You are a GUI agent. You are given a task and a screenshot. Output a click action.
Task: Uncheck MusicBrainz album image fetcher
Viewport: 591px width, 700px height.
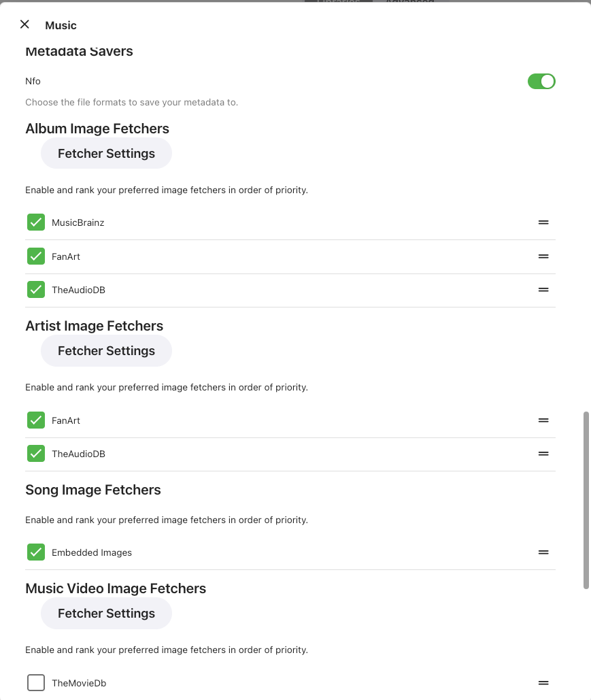[36, 222]
